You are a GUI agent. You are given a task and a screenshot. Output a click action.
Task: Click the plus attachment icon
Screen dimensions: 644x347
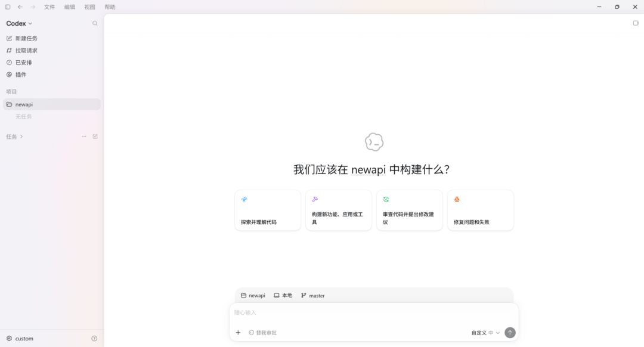[x=238, y=333]
